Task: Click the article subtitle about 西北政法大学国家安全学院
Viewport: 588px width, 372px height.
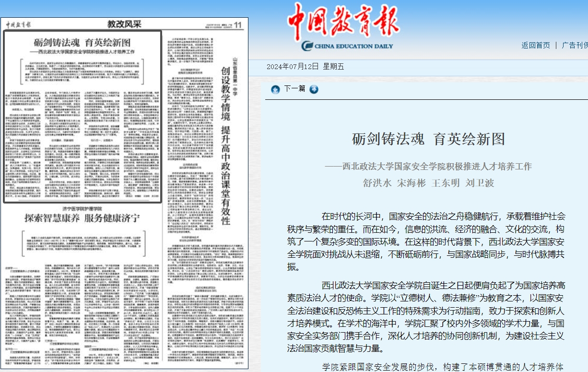Action: 428,167
